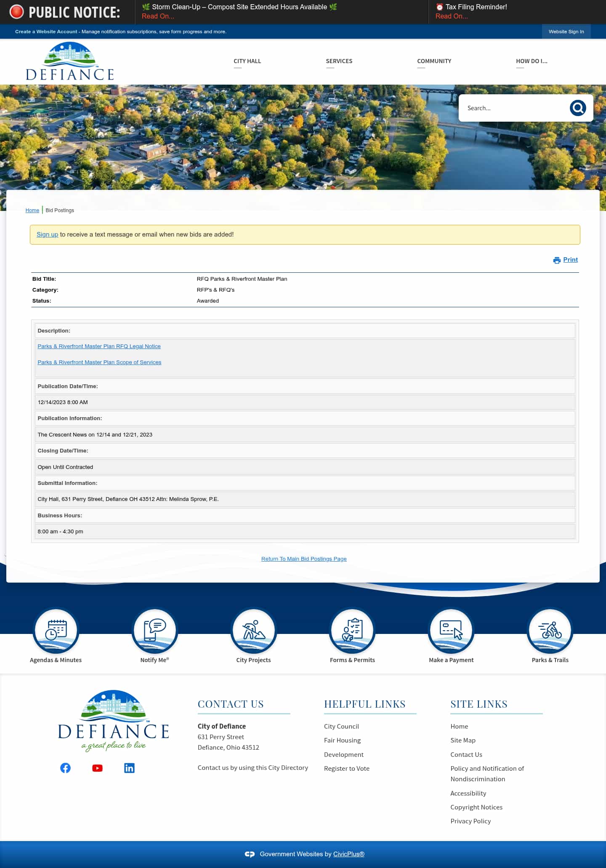Open the Copyright Notices link
The height and width of the screenshot is (868, 606).
pyautogui.click(x=476, y=807)
